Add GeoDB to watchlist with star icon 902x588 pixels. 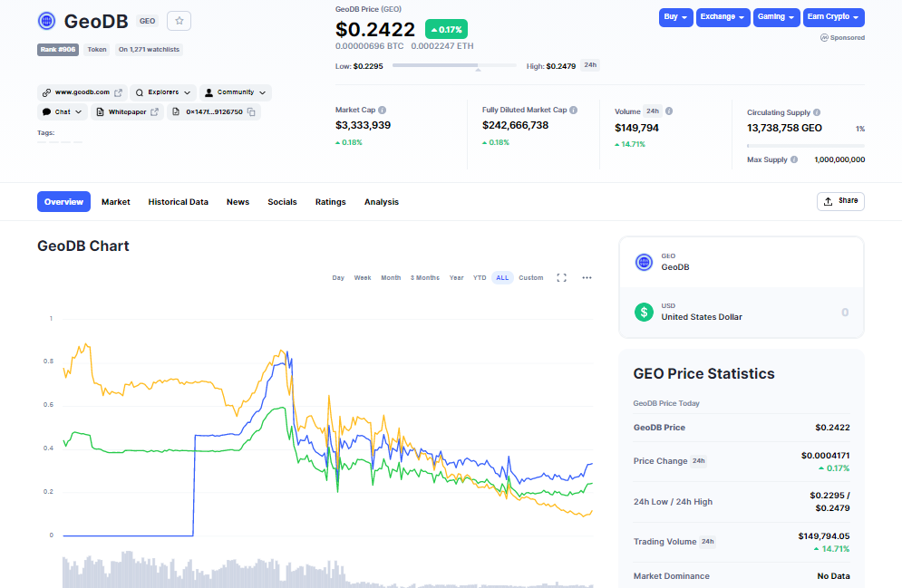coord(179,21)
